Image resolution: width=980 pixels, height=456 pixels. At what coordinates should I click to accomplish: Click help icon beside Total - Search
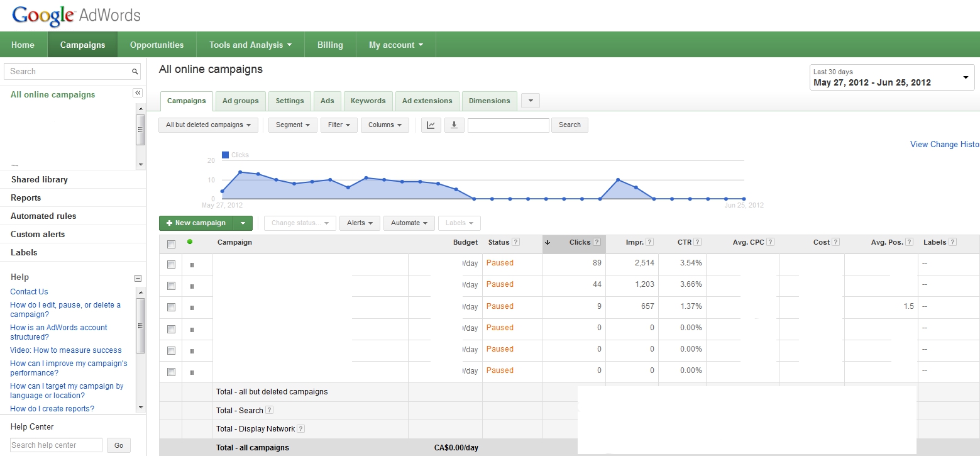point(269,410)
